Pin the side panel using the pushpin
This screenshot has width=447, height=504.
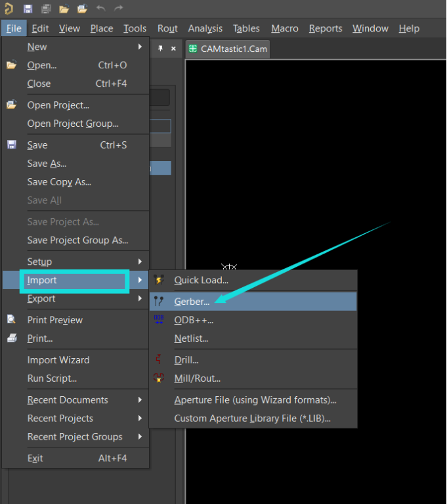(161, 49)
